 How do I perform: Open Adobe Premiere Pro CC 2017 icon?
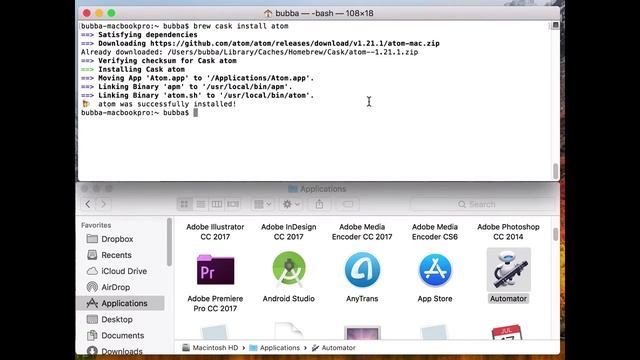[x=216, y=269]
